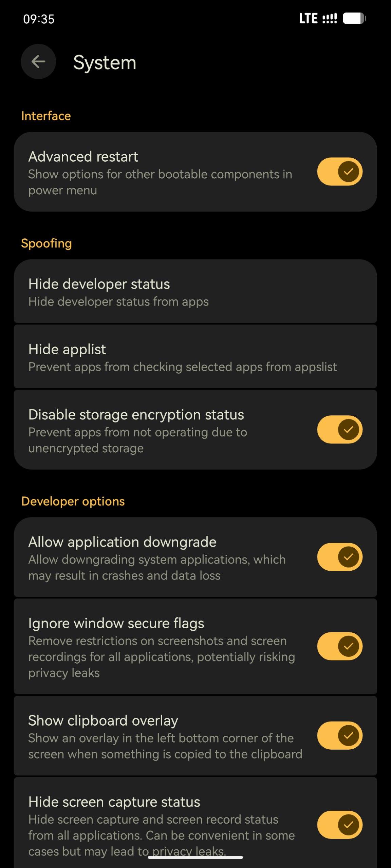This screenshot has height=868, width=391.
Task: Tap the clock showing 09:35
Action: 39,19
